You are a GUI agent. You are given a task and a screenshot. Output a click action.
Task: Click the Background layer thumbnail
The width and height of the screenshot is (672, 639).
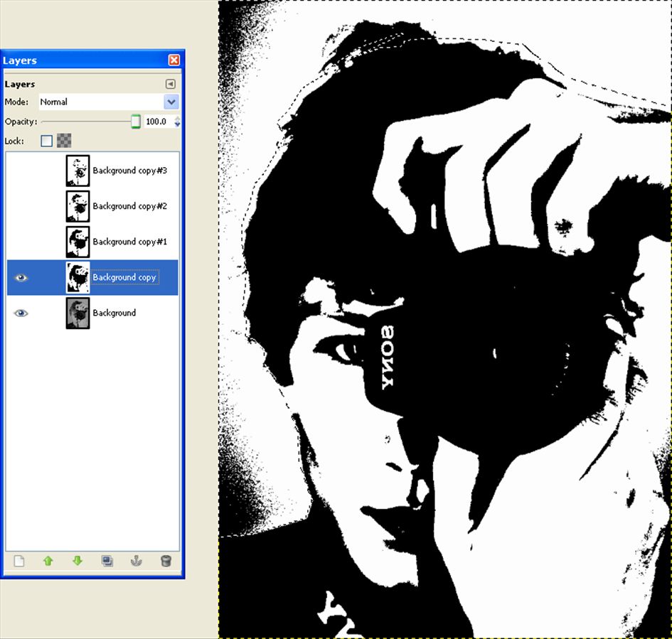[78, 313]
